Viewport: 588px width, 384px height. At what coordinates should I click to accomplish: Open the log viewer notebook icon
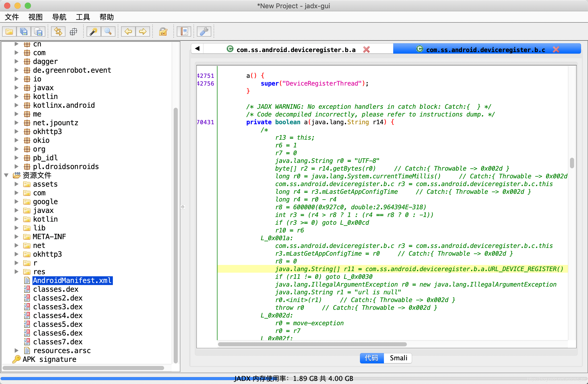click(x=184, y=31)
